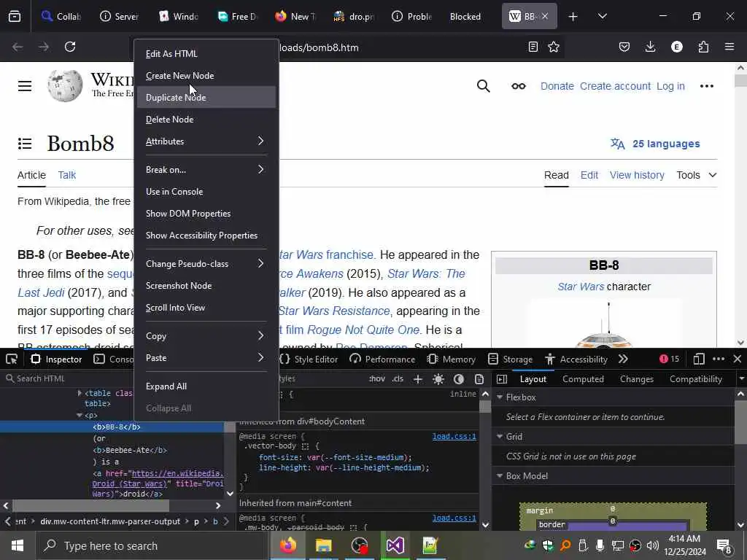
Task: Choose Edit As HTML from context menu
Action: coord(206,54)
